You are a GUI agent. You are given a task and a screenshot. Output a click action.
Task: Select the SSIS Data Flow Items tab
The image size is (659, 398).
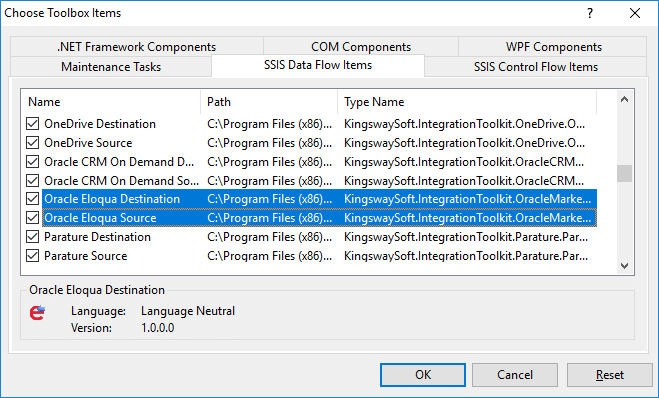(x=318, y=65)
